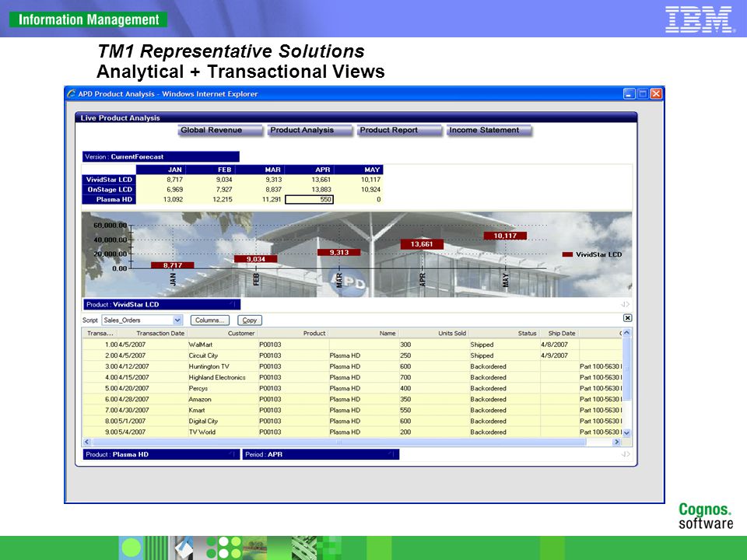Sort by Units Sold column header
Screen dimensions: 747x560
click(434, 334)
